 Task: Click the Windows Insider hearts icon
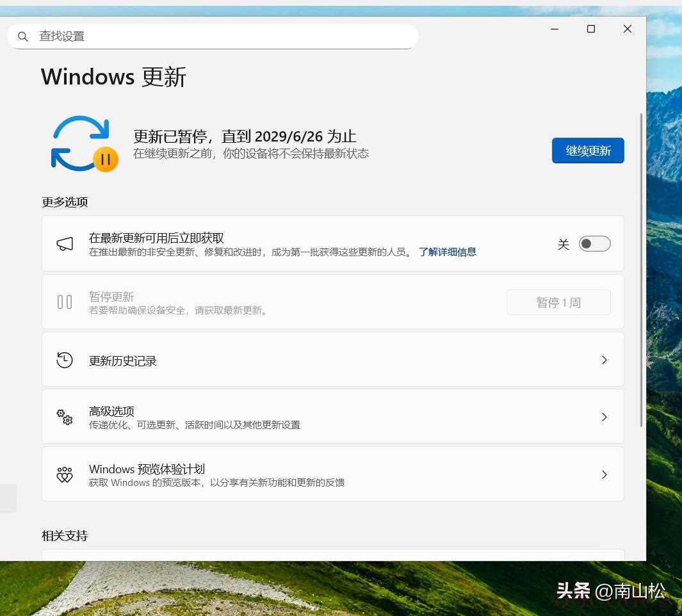click(x=65, y=474)
